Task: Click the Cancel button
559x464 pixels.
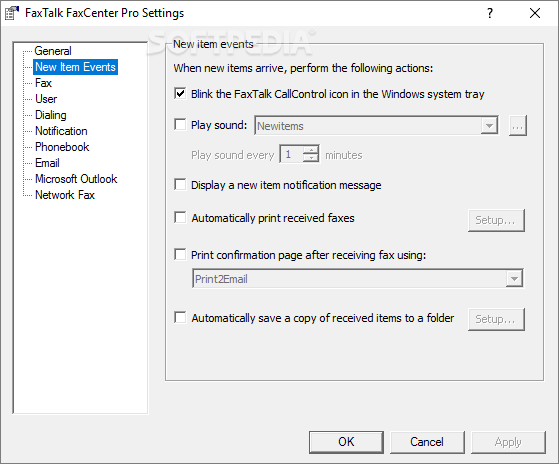Action: click(x=427, y=442)
